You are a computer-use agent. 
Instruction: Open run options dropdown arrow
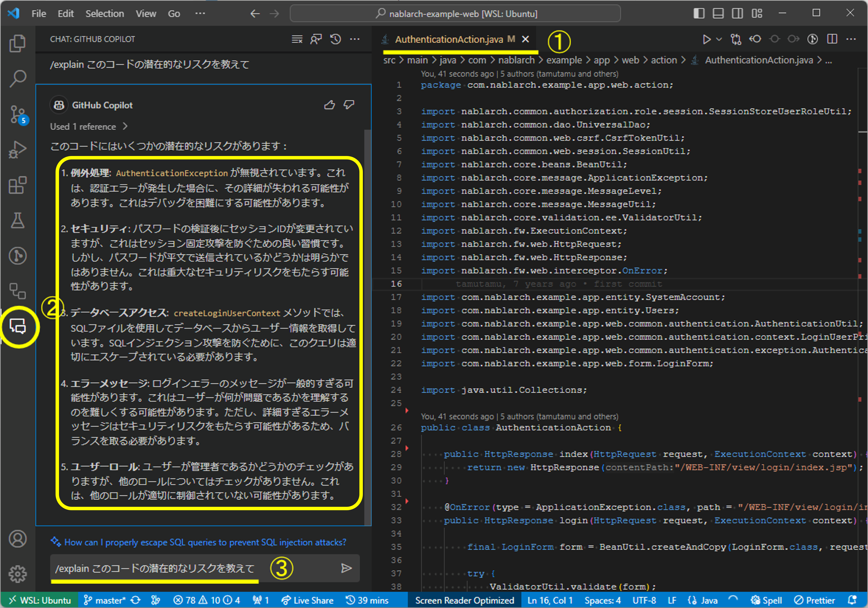pyautogui.click(x=719, y=39)
